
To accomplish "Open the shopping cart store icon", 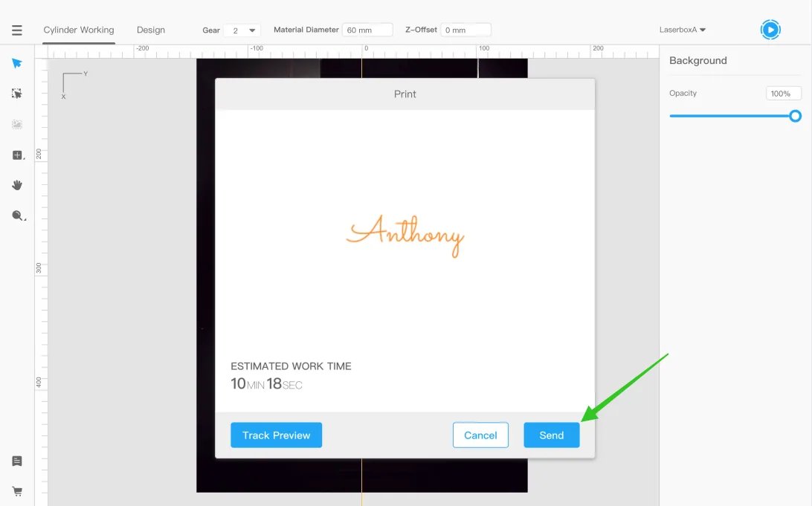I will pos(17,491).
